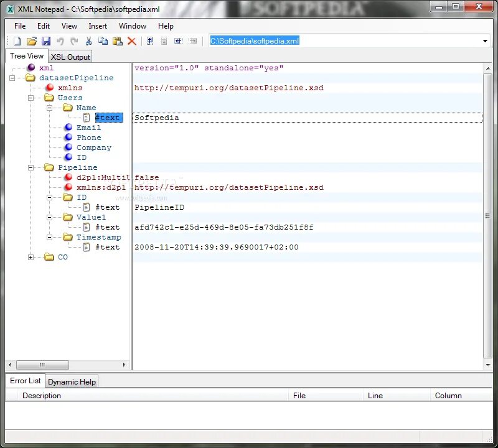Screen dimensions: 498x448
Task: Save the file with the floppy disk icon
Action: [x=46, y=41]
